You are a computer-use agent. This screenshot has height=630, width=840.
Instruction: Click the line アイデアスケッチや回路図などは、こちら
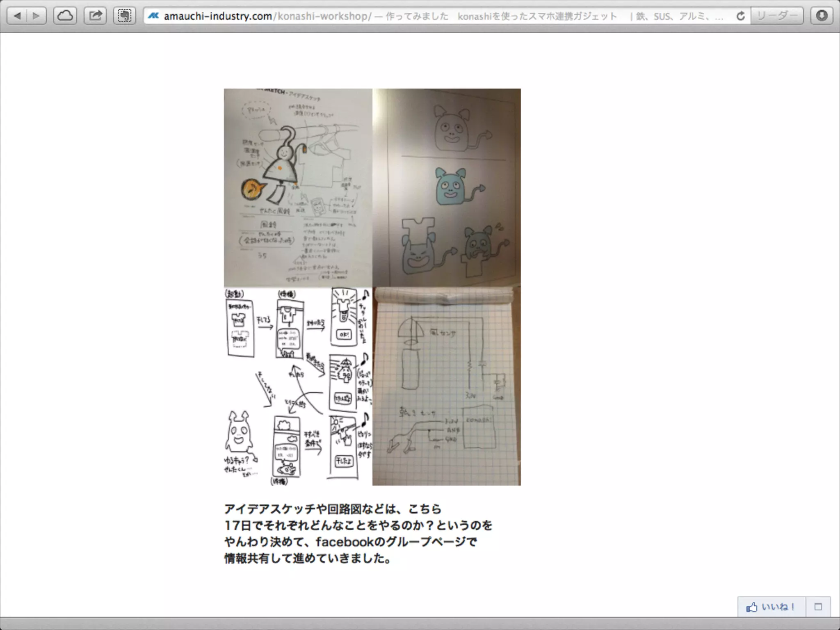[332, 509]
